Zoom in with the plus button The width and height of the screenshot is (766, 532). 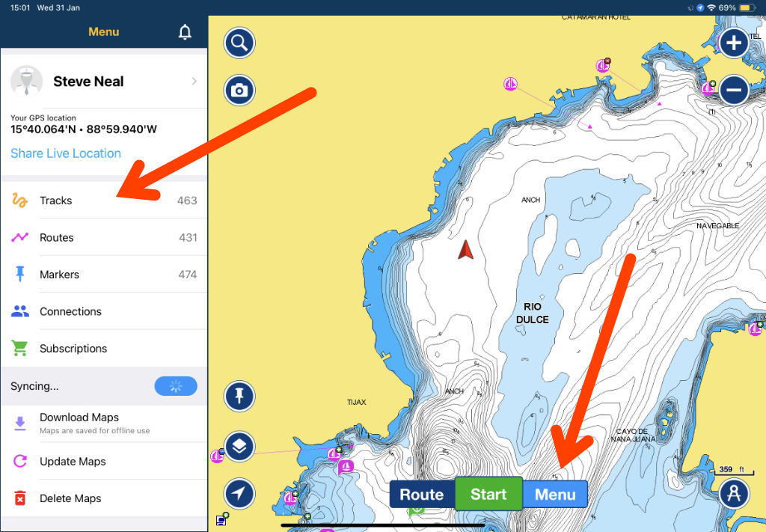[x=734, y=43]
